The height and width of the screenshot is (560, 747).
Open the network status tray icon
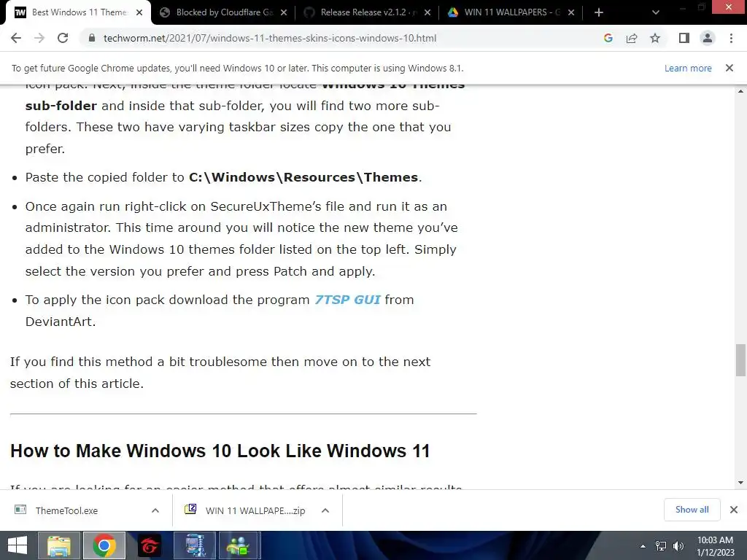[661, 546]
